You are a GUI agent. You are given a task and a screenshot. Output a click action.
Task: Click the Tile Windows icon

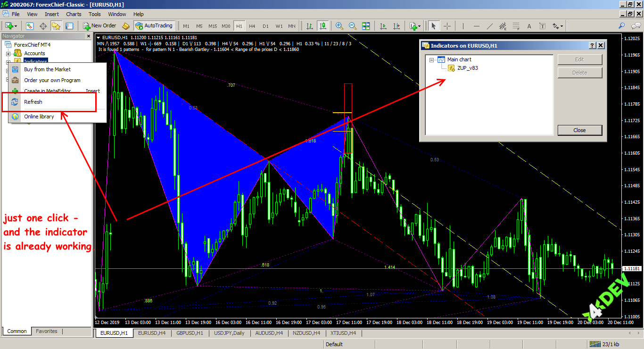tap(365, 26)
